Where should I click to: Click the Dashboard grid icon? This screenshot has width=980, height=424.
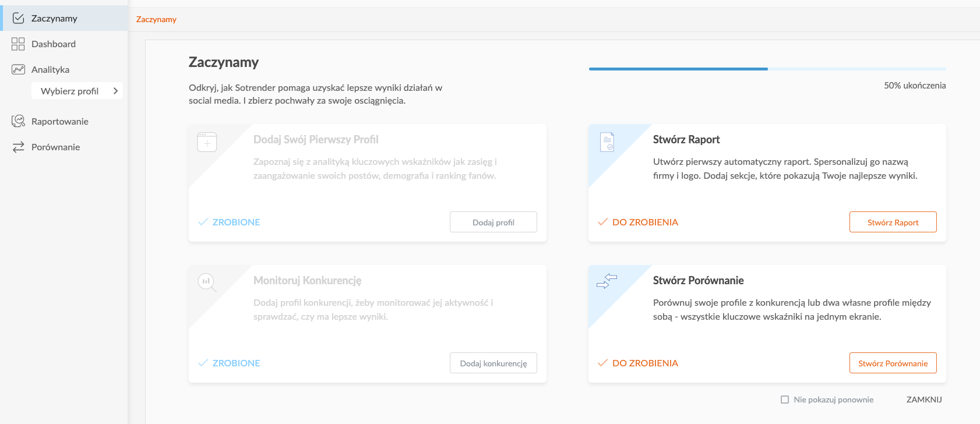click(x=18, y=44)
